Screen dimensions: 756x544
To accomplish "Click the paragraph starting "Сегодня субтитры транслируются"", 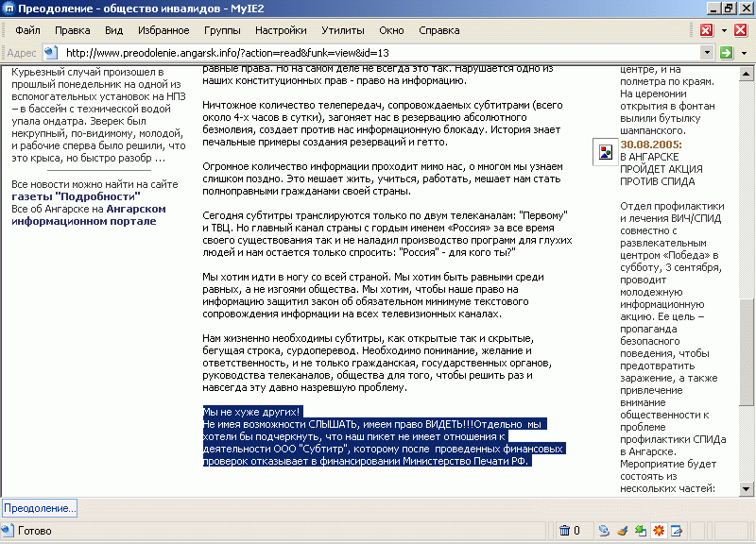I will click(387, 234).
